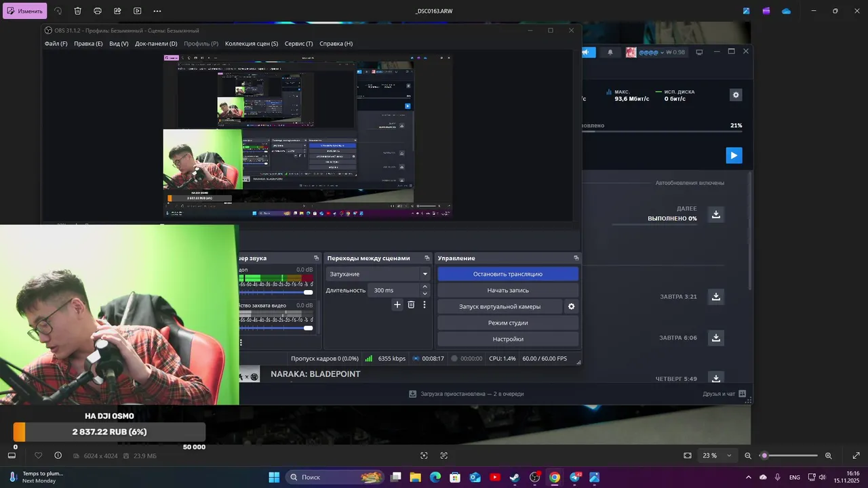The height and width of the screenshot is (488, 868).
Task: Pop out the Переходы между сценами dock
Action: (x=427, y=258)
